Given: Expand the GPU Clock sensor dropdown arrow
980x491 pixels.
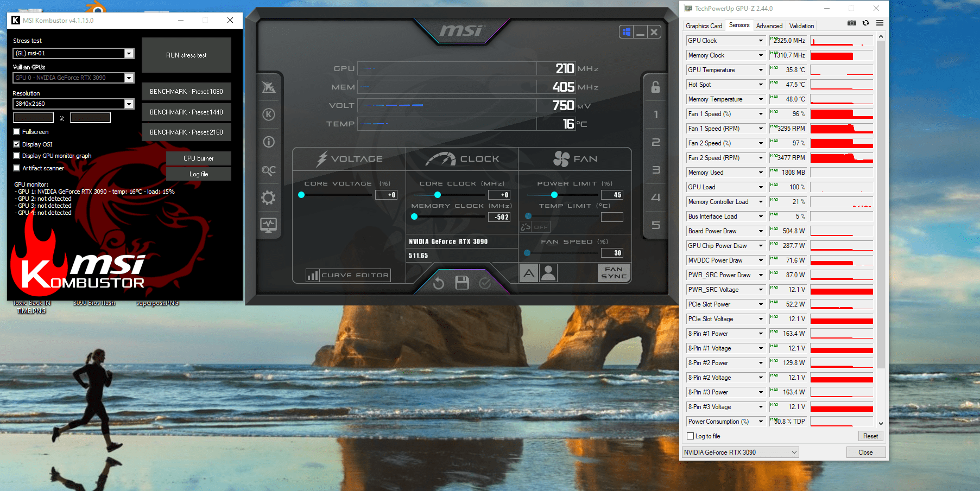Looking at the screenshot, I should 761,41.
